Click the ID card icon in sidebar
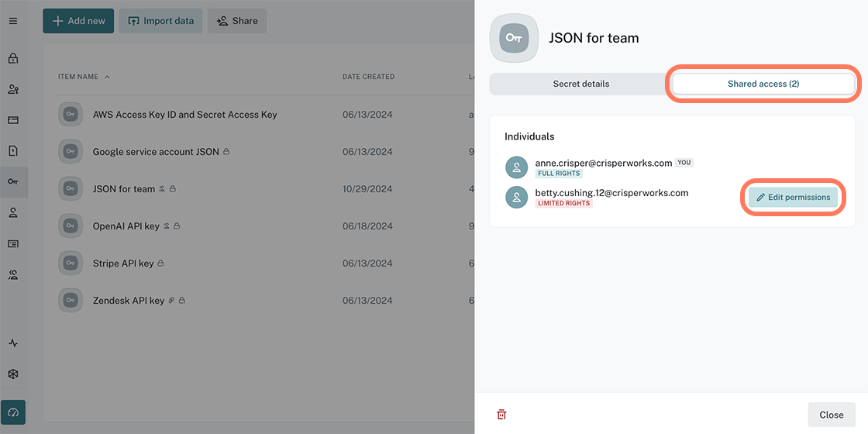 [x=13, y=244]
